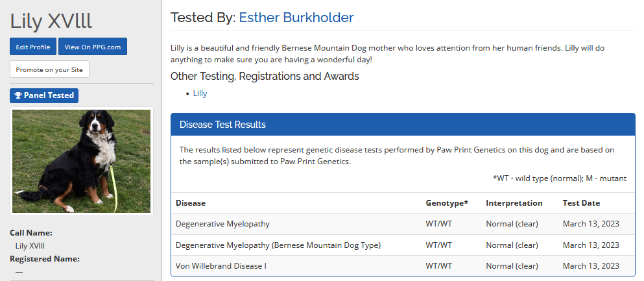
Task: Click the Call Name label
Action: [31, 232]
